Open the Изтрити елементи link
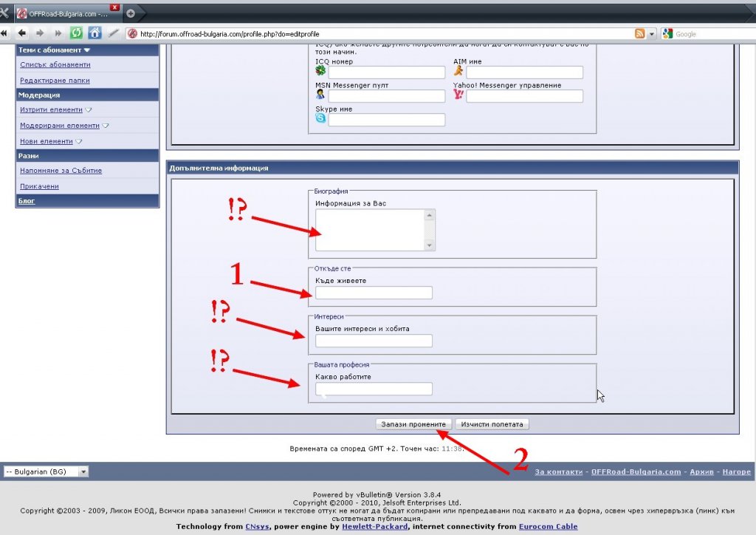 [x=51, y=109]
